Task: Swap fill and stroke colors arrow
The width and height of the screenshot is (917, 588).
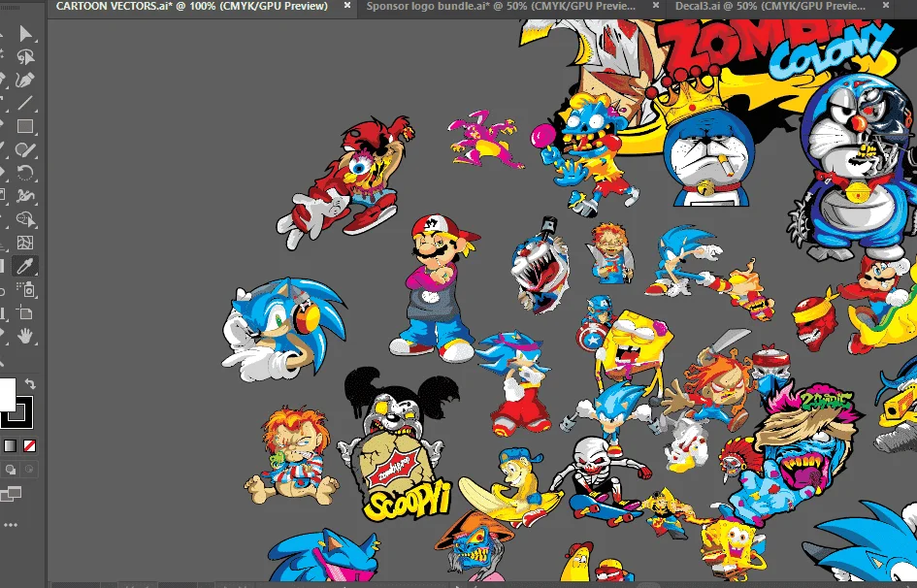Action: coord(30,384)
